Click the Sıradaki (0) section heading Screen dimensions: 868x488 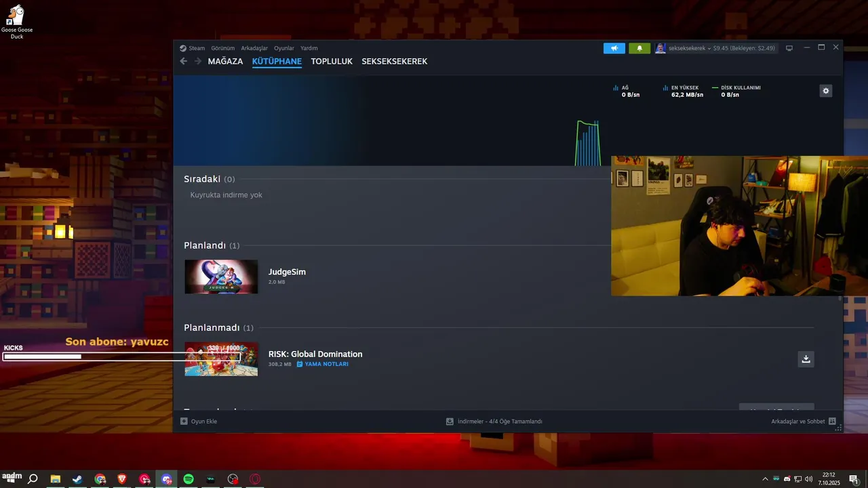(210, 179)
